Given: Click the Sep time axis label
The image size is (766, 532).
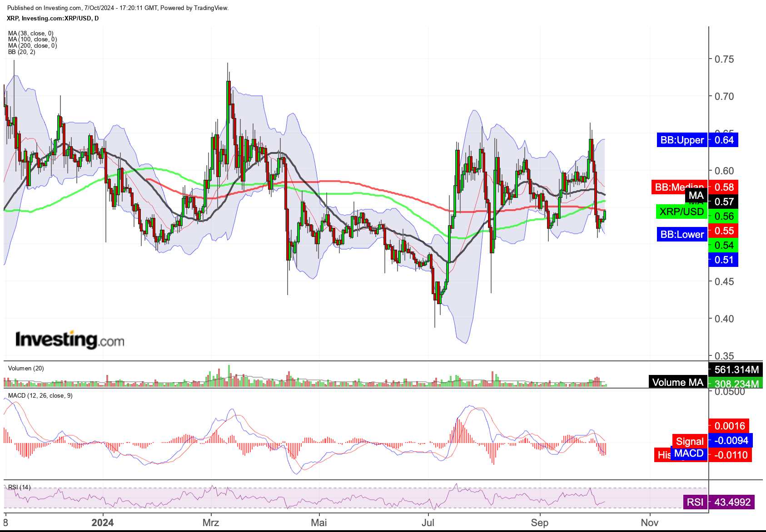Looking at the screenshot, I should pyautogui.click(x=540, y=522).
